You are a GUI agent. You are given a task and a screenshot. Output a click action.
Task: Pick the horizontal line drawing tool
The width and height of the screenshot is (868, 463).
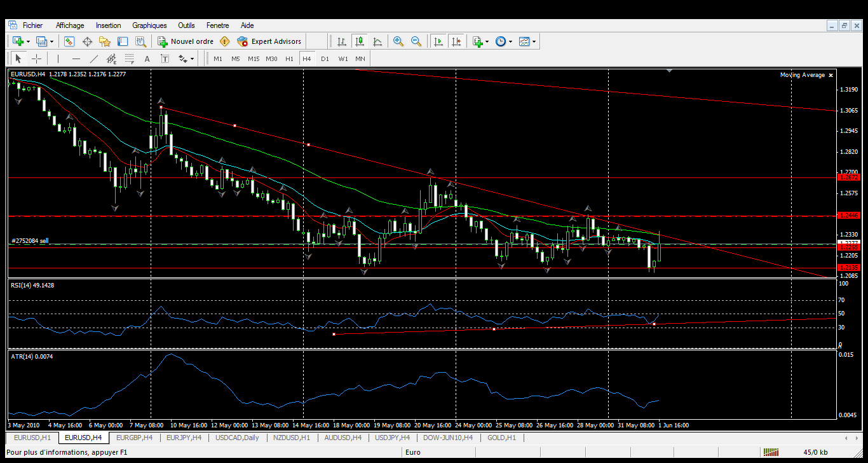click(76, 59)
